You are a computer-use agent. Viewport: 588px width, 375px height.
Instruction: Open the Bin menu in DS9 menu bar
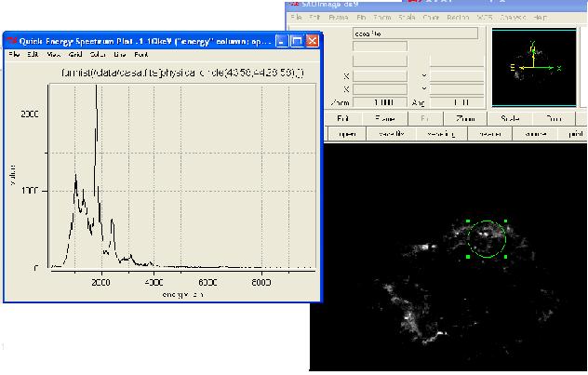point(361,18)
